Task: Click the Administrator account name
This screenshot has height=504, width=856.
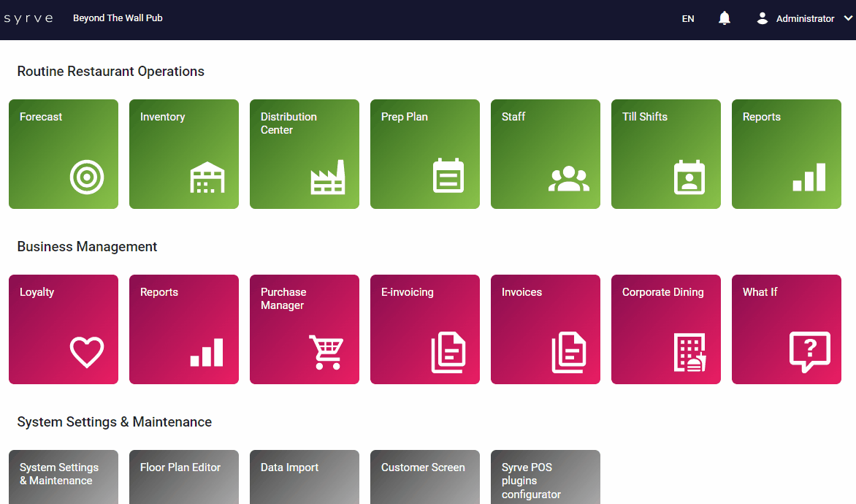Action: click(x=805, y=19)
